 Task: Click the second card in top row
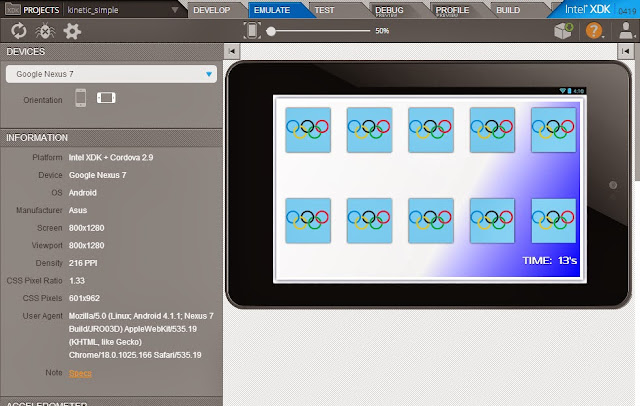pos(369,130)
